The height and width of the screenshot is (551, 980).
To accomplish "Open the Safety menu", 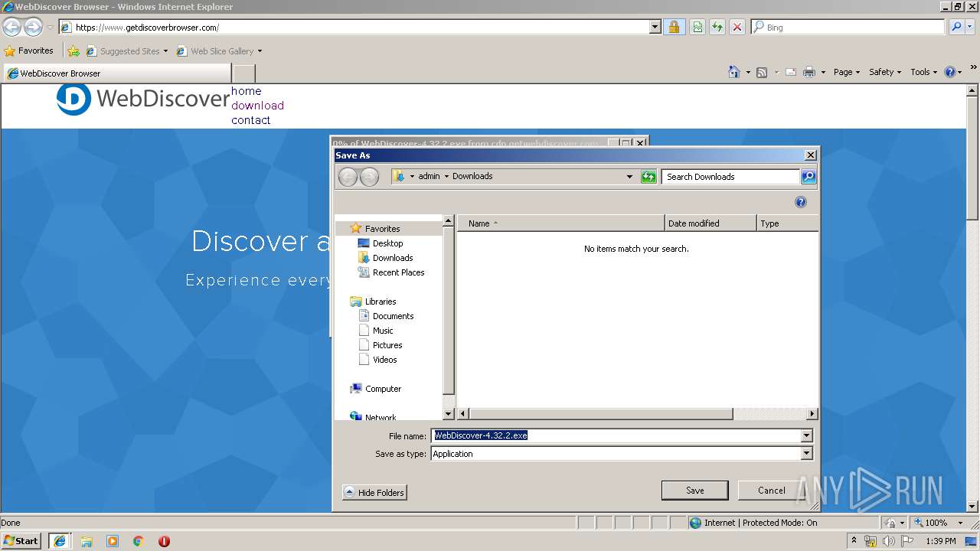I will (x=885, y=72).
